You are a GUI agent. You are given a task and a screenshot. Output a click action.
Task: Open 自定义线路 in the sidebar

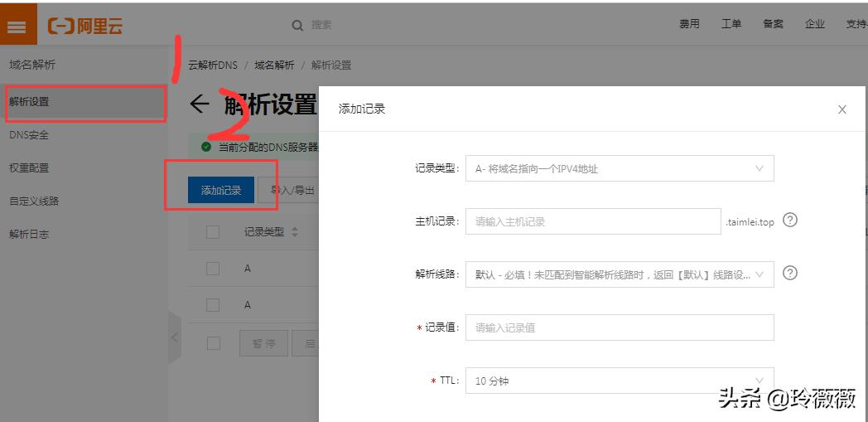point(34,201)
